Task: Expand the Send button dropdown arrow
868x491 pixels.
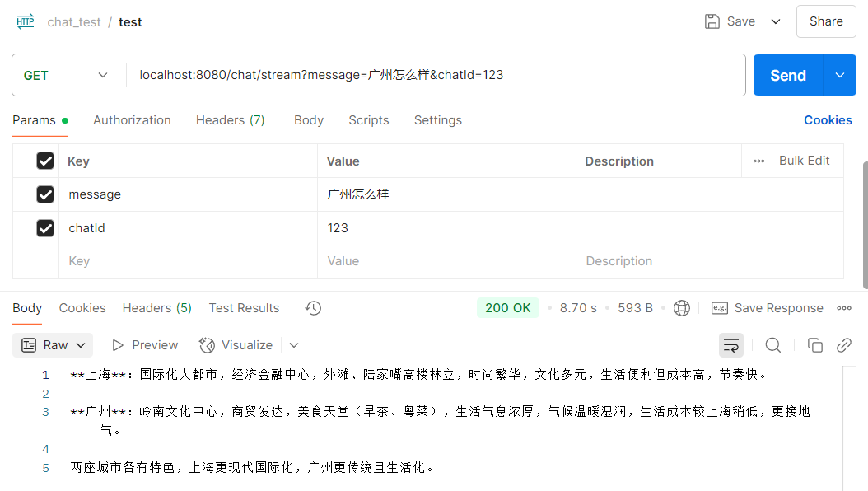Action: tap(839, 74)
